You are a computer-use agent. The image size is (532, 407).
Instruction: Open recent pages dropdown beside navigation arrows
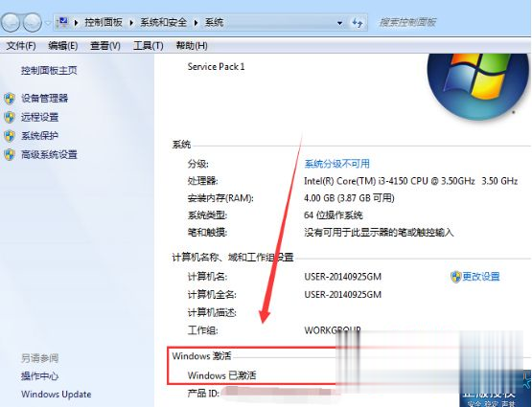point(48,23)
